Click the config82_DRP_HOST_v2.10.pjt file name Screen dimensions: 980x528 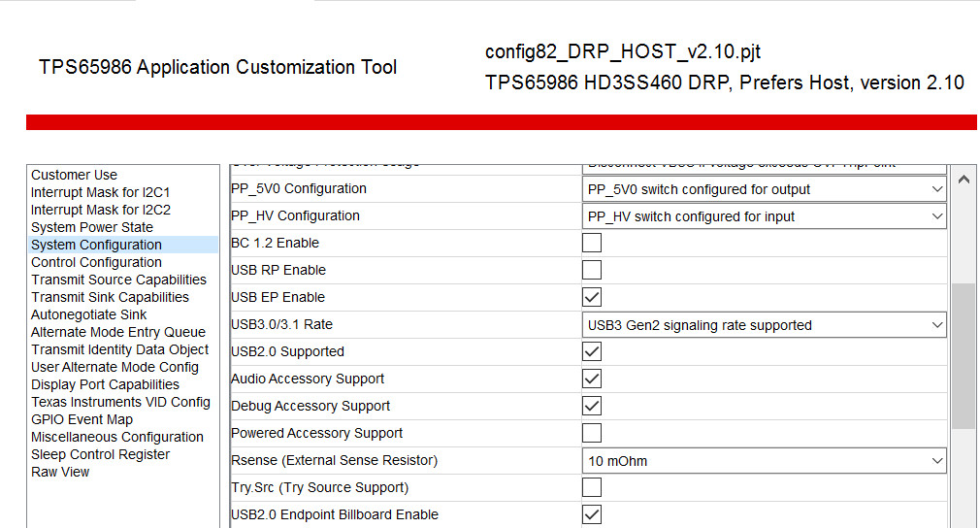[x=623, y=51]
